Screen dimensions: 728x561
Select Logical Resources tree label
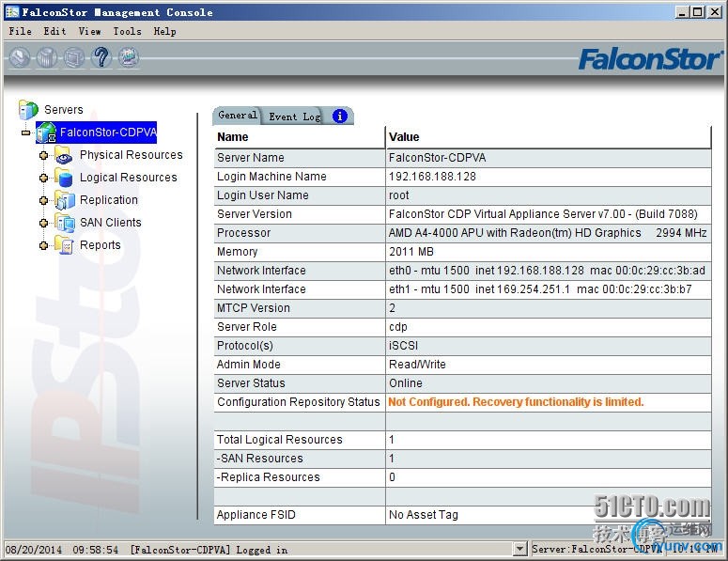[x=129, y=177]
